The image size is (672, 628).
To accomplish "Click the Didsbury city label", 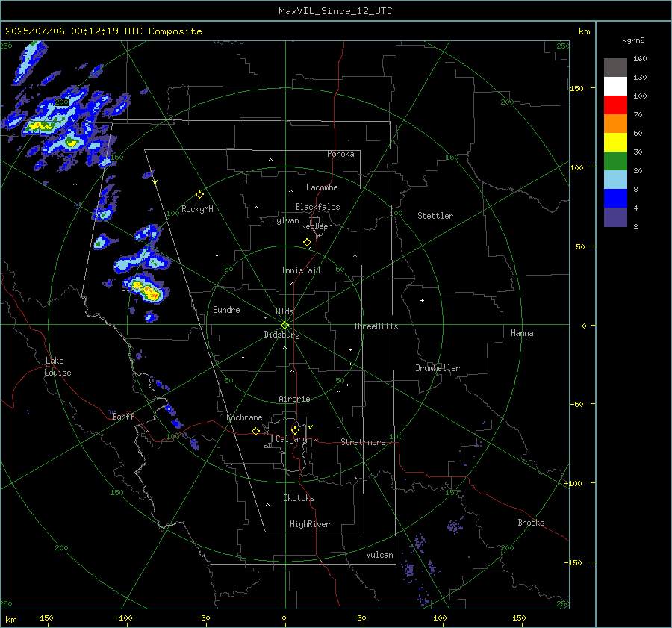I will (x=281, y=335).
